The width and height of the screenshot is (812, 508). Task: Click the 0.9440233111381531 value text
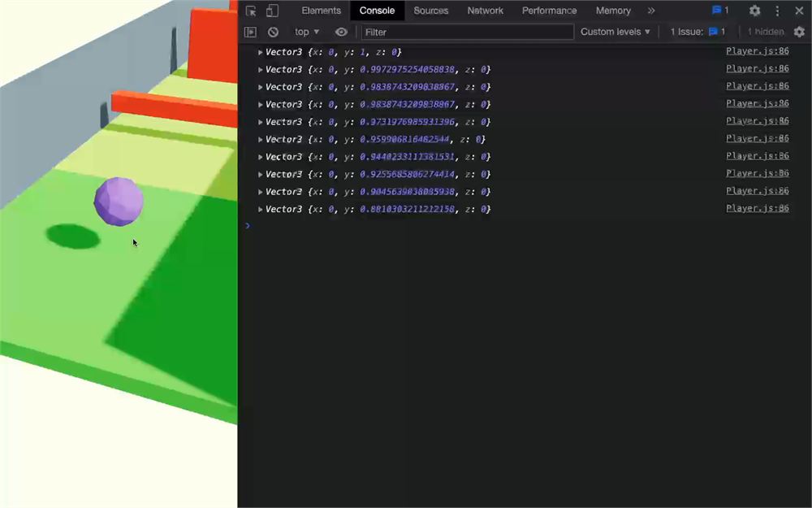407,157
